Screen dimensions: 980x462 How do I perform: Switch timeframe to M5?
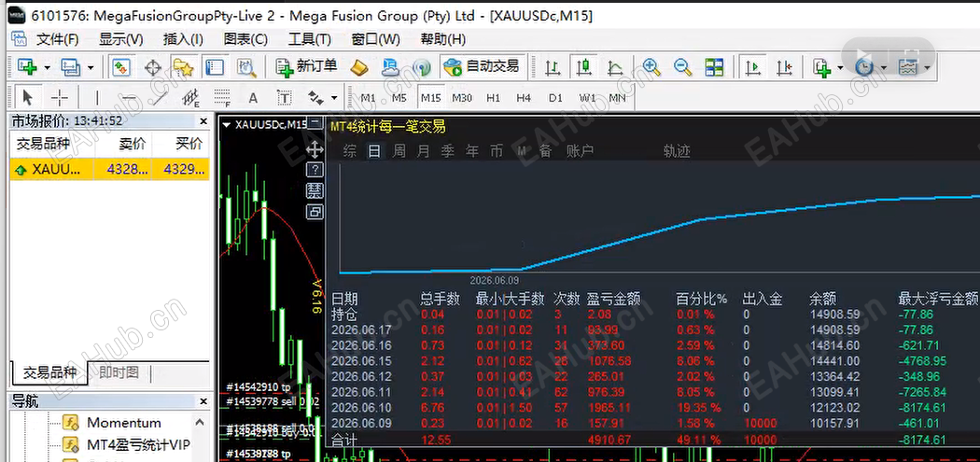tap(399, 98)
